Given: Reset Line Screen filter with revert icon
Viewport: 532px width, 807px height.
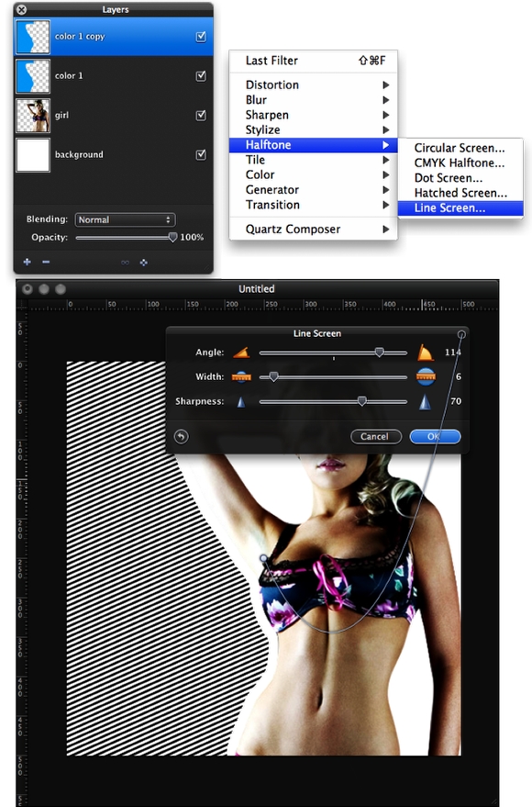Looking at the screenshot, I should (x=181, y=436).
